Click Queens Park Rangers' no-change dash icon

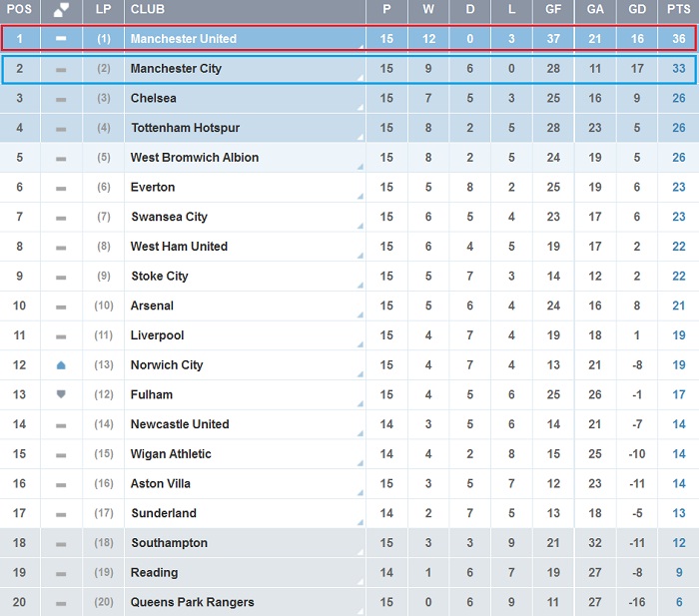point(61,603)
